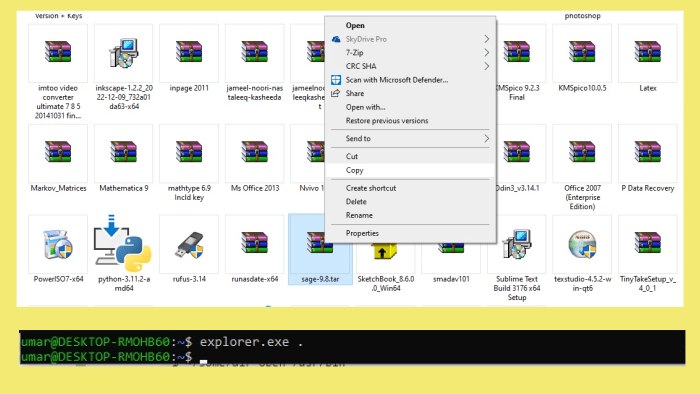Image resolution: width=700 pixels, height=394 pixels.
Task: Select the P Data Recovery archive icon
Action: [x=648, y=152]
